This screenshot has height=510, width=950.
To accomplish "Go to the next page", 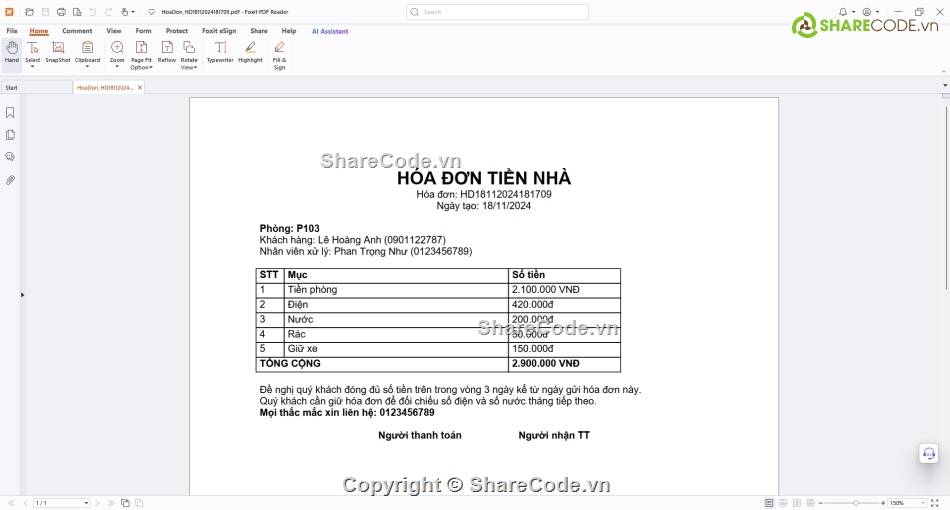I will [x=97, y=503].
